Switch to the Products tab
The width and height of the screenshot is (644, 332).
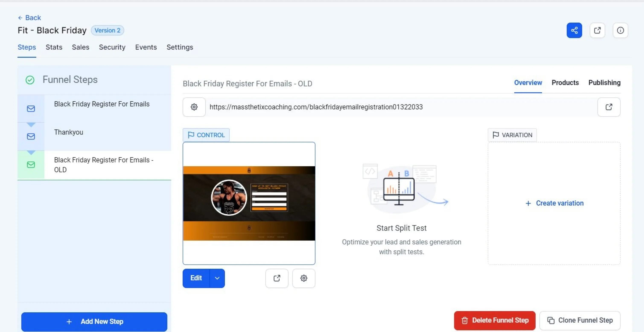pos(565,83)
